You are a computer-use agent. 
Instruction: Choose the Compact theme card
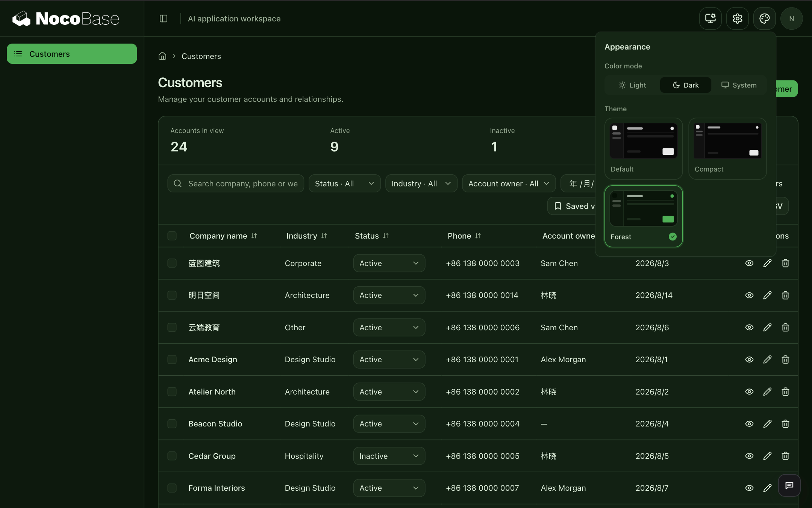click(727, 148)
